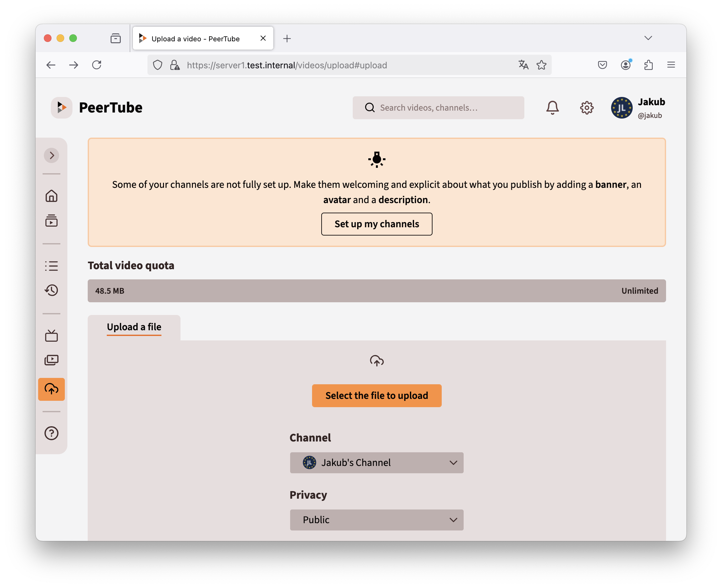Go to Home in sidebar
This screenshot has width=722, height=588.
coord(51,196)
